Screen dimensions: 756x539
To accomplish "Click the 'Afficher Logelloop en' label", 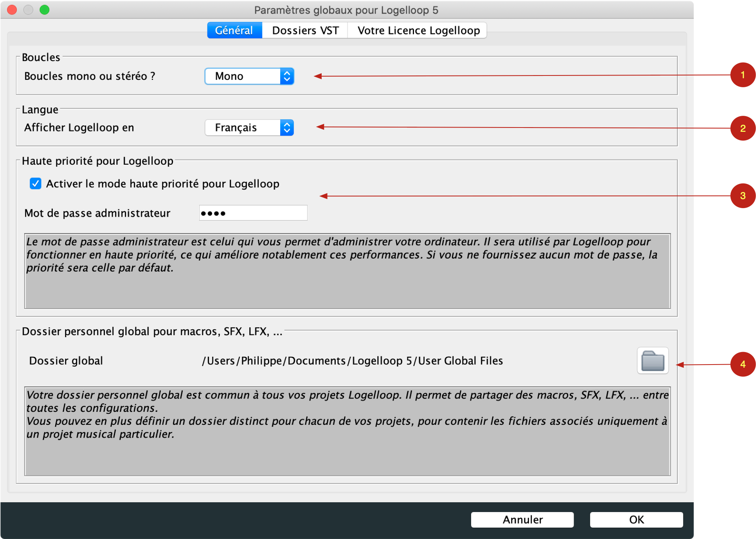I will (79, 128).
